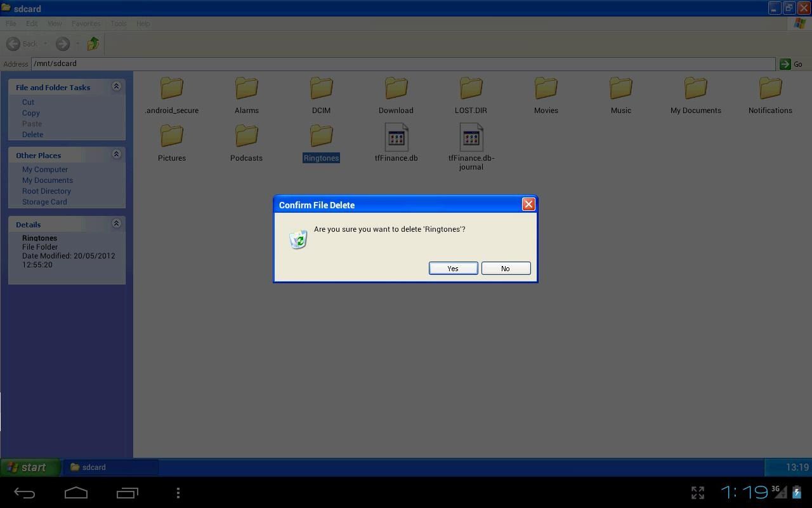Open the DCIM folder
The height and width of the screenshot is (508, 812).
320,89
